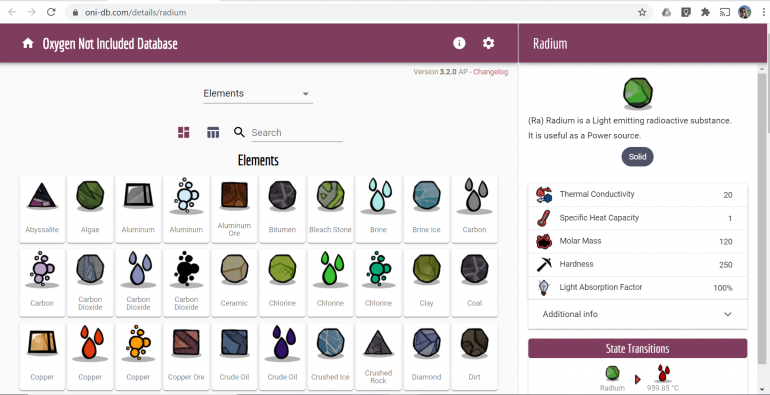770x395 pixels.
Task: Open the Diamond element card
Action: (x=427, y=356)
